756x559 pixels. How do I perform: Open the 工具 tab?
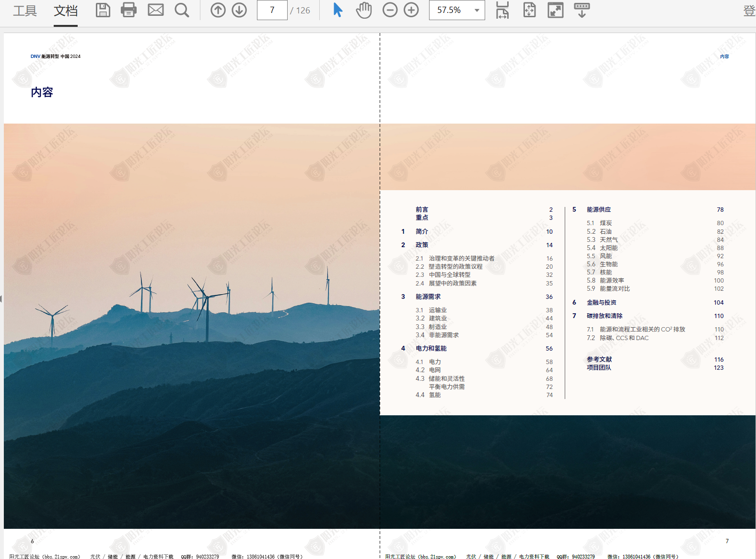pyautogui.click(x=25, y=11)
